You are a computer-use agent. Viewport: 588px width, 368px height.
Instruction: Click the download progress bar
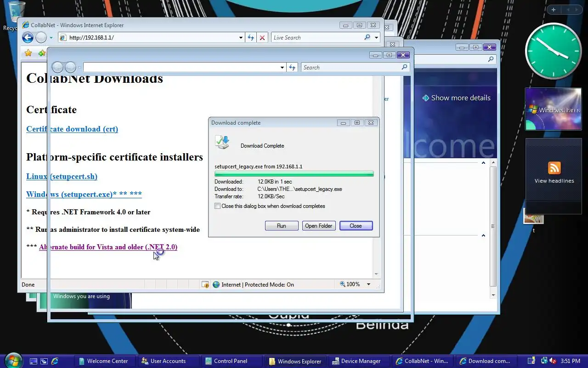click(294, 174)
